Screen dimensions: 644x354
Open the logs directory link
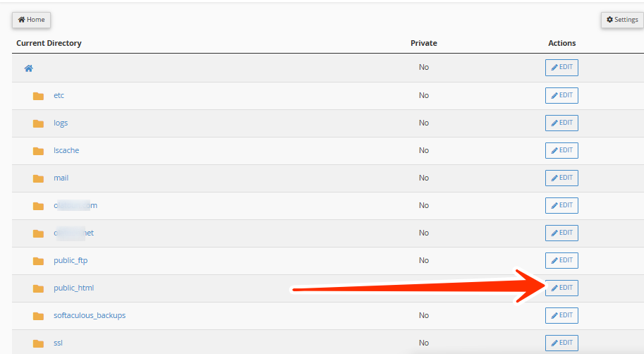point(61,123)
